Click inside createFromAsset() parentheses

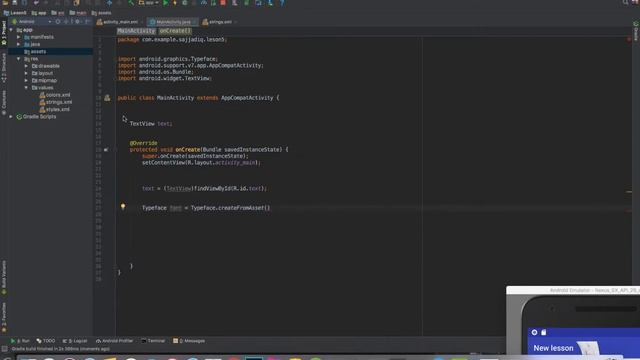267,208
